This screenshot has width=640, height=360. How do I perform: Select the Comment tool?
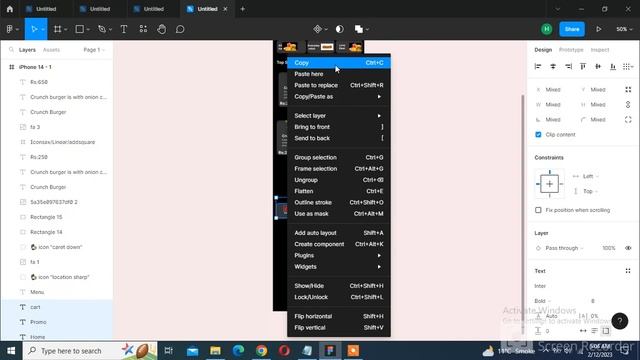click(180, 29)
